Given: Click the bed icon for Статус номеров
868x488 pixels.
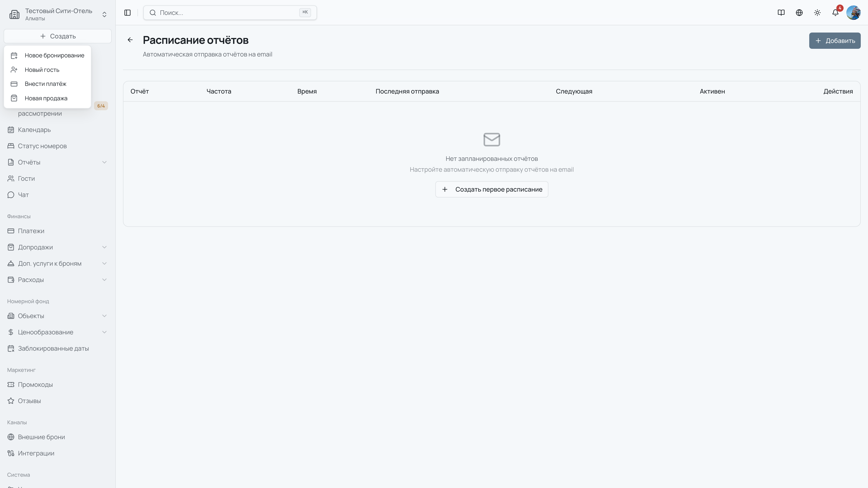Looking at the screenshot, I should 11,146.
